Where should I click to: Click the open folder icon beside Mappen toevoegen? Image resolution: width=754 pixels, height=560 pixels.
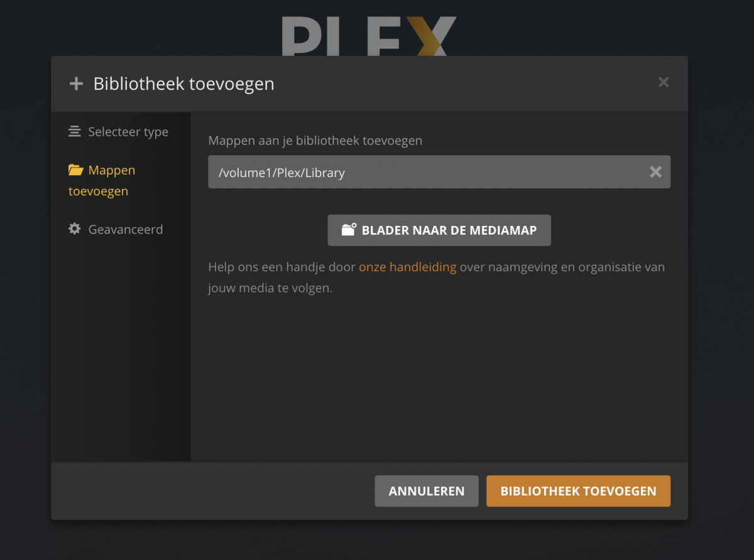tap(75, 170)
